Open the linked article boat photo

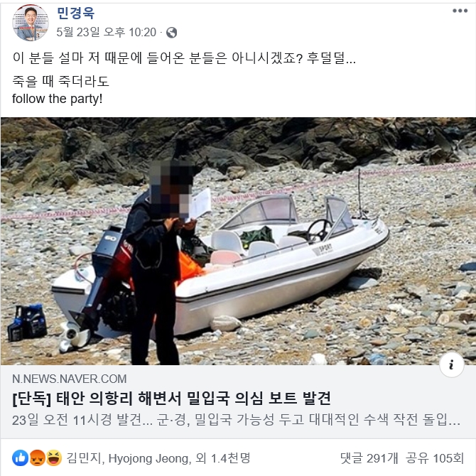click(238, 241)
